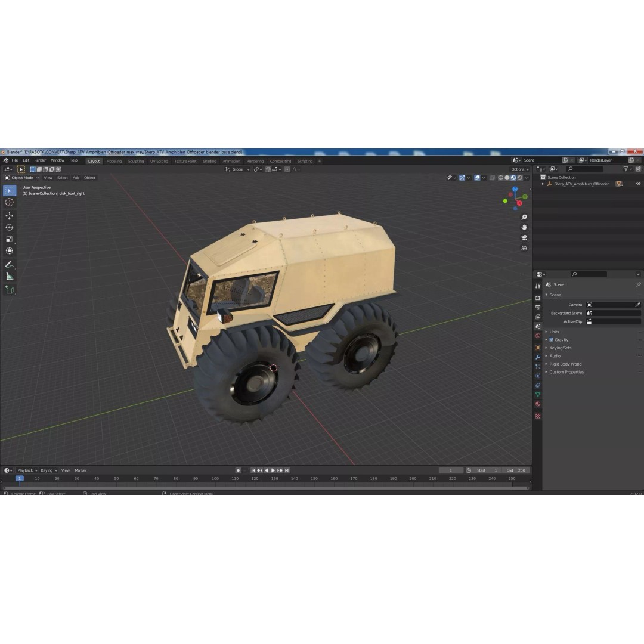Viewport: 644px width, 644px height.
Task: Toggle auto keying record button
Action: (x=238, y=470)
